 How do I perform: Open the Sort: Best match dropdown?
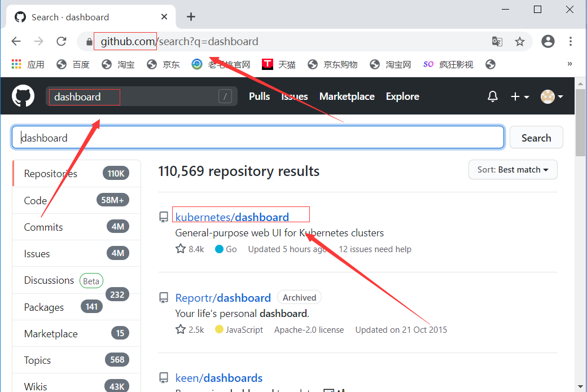512,169
